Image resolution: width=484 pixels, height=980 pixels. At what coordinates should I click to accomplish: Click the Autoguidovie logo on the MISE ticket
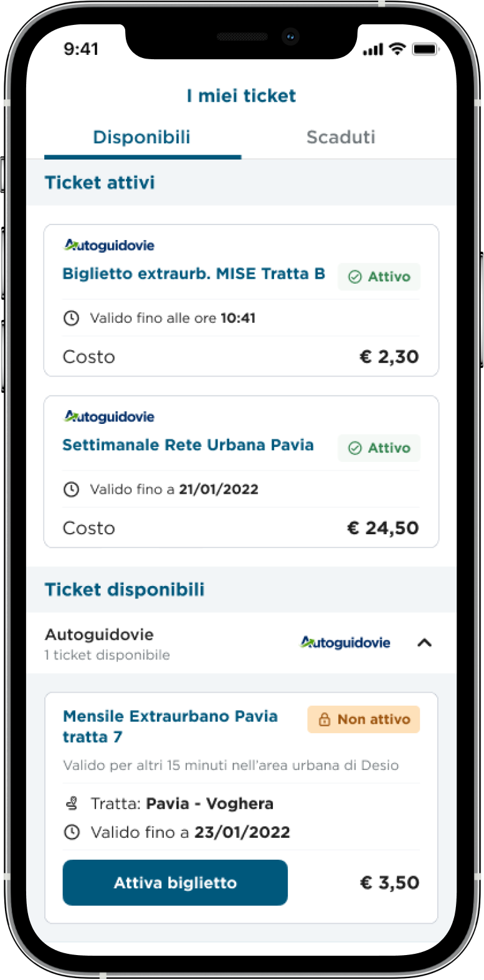click(x=109, y=246)
